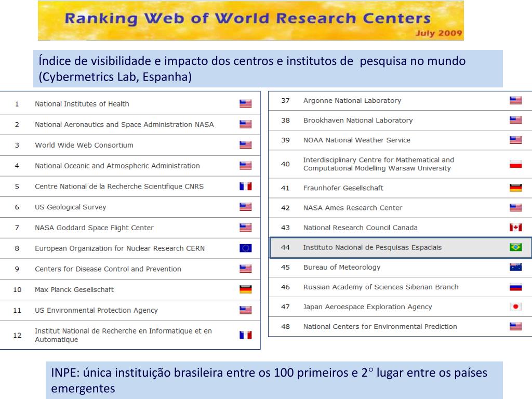Image resolution: width=532 pixels, height=399 pixels.
Task: Click flag next to NASA Goddard Space Flight Center
Action: [245, 228]
